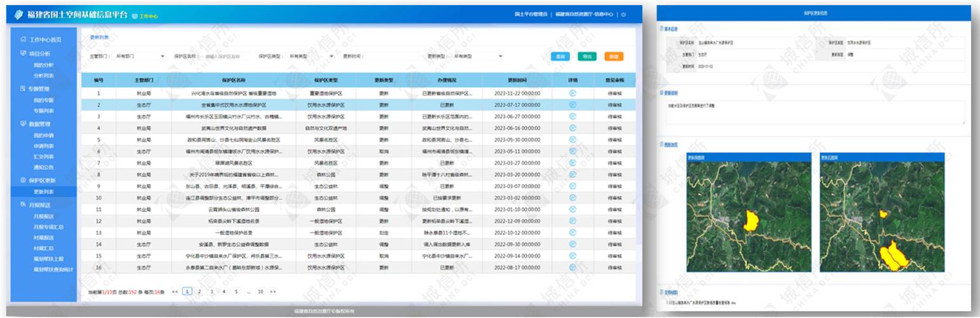980x318 pixels.
Task: Focus the 更新说明 text area in detail window
Action: [814, 111]
